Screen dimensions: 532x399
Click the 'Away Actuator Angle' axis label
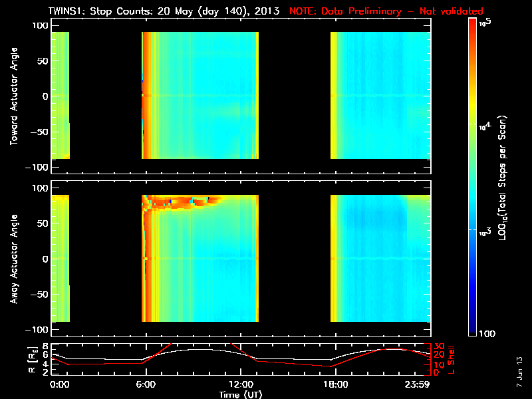click(14, 259)
